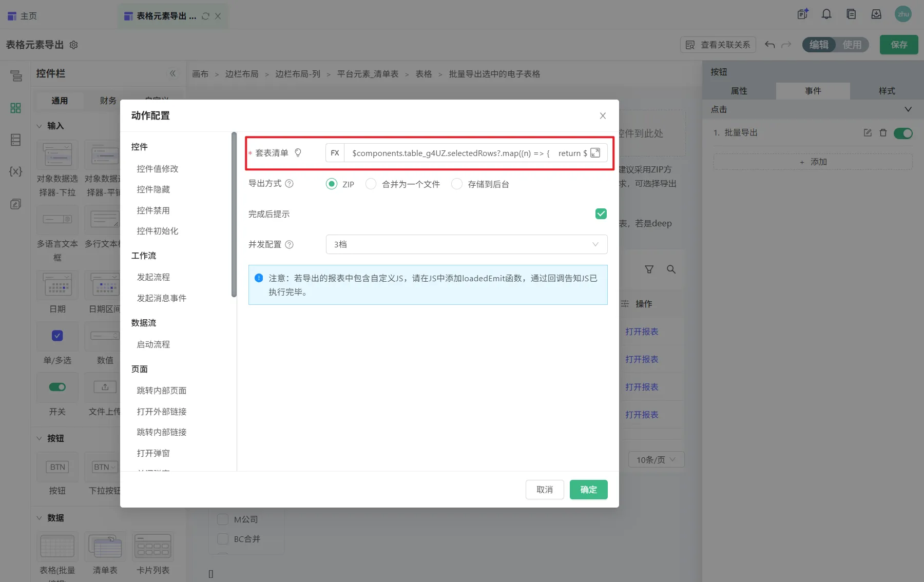The height and width of the screenshot is (582, 924).
Task: Click the 套表清单 formula input field
Action: point(467,153)
